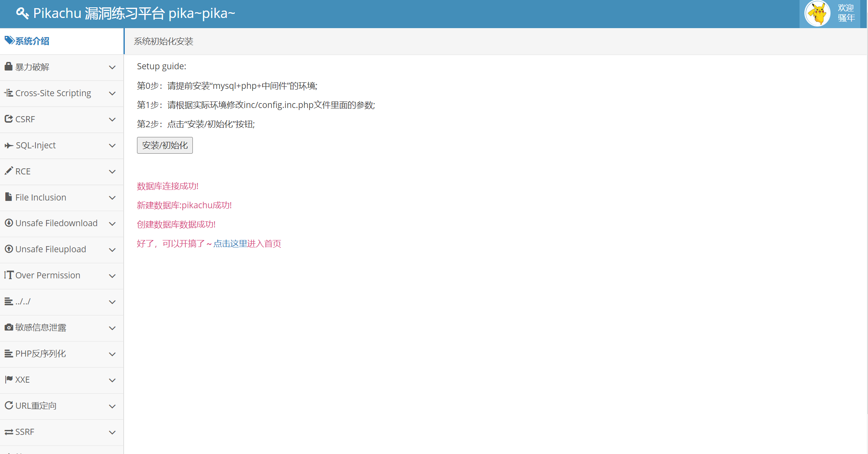This screenshot has width=868, height=454.
Task: Click 安装/初始化 button
Action: point(165,145)
